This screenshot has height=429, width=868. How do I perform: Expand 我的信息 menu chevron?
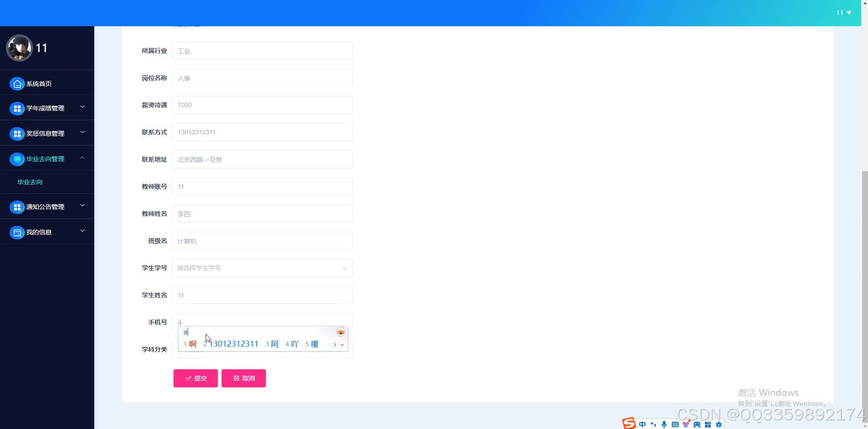[x=82, y=231]
